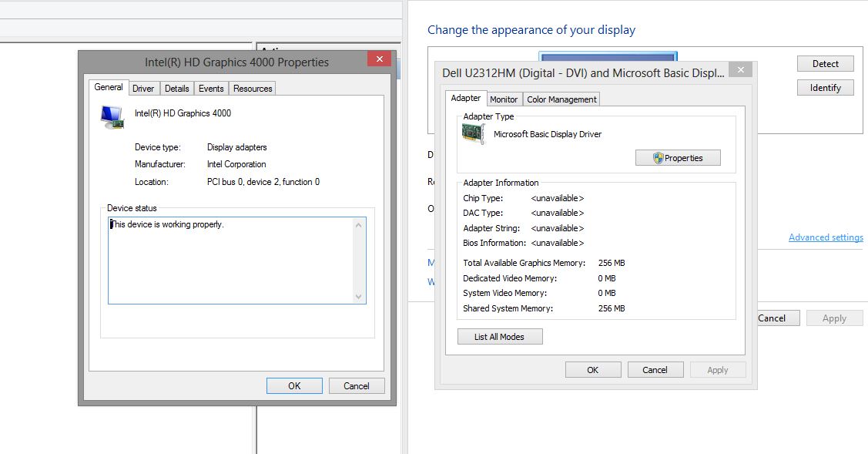868x454 pixels.
Task: Click the Device status scroll up arrow
Action: 358,225
